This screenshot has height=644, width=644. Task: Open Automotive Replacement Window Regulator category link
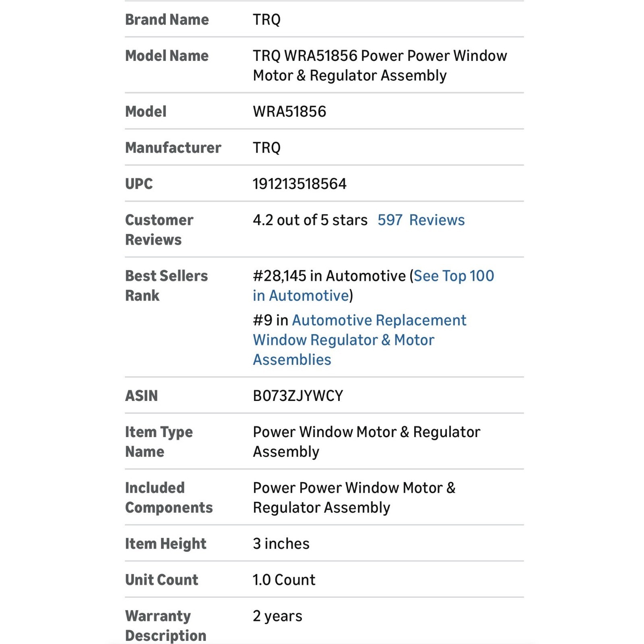[x=359, y=340]
